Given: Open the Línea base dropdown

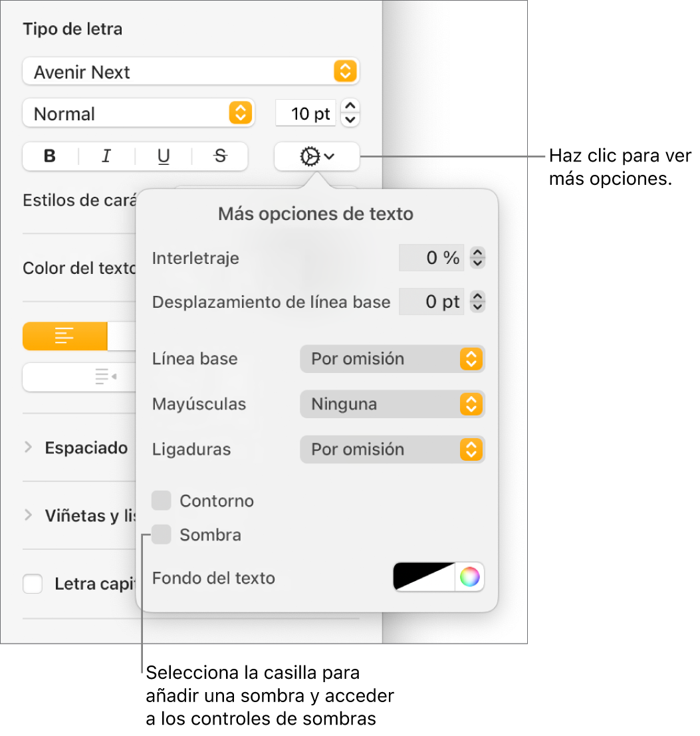Looking at the screenshot, I should pos(392,359).
